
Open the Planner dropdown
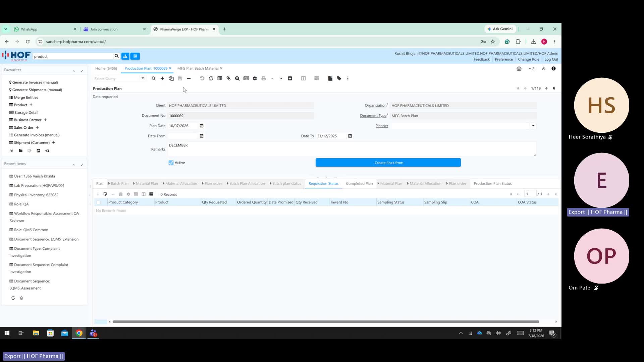tap(533, 126)
